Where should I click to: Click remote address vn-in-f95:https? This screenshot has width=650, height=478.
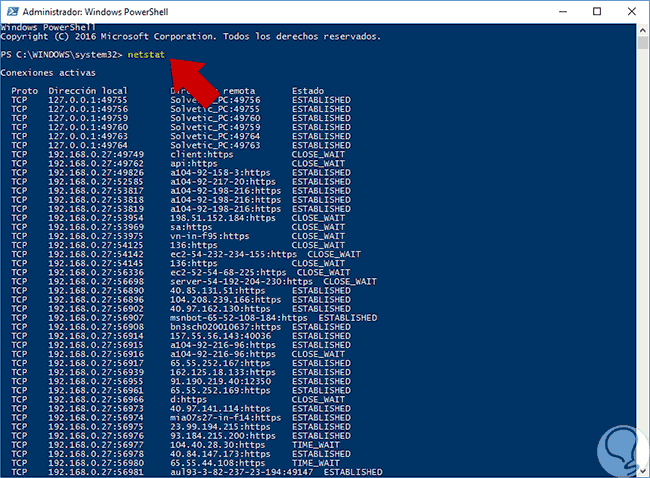pos(210,236)
